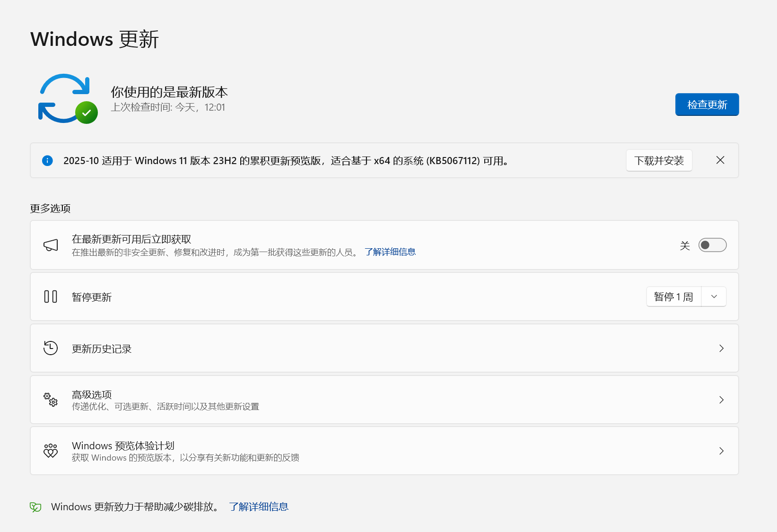Click 你使用的是最新版本 status text

(169, 92)
